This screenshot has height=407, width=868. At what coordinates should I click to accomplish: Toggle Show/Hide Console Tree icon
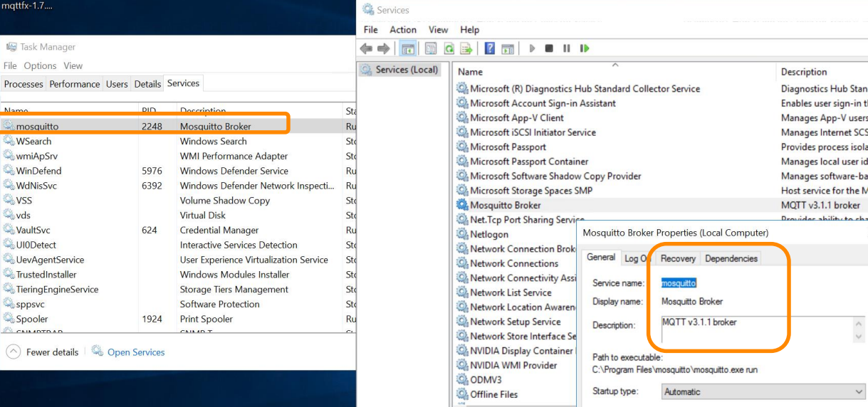[408, 48]
